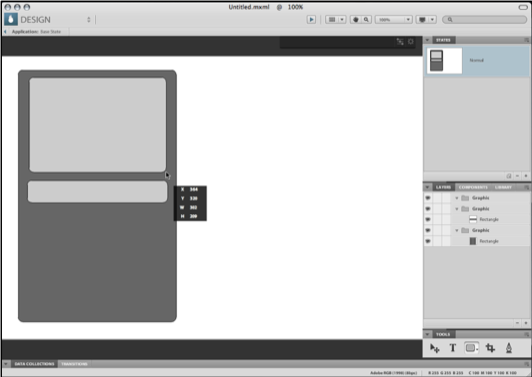Switch to the LAYERS tab
532x377 pixels.
[x=443, y=187]
